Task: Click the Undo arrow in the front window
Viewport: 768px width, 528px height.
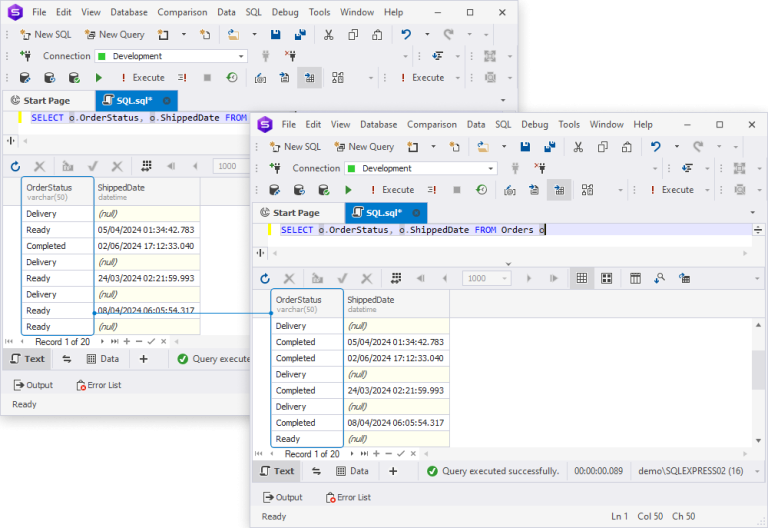Action: pyautogui.click(x=655, y=147)
